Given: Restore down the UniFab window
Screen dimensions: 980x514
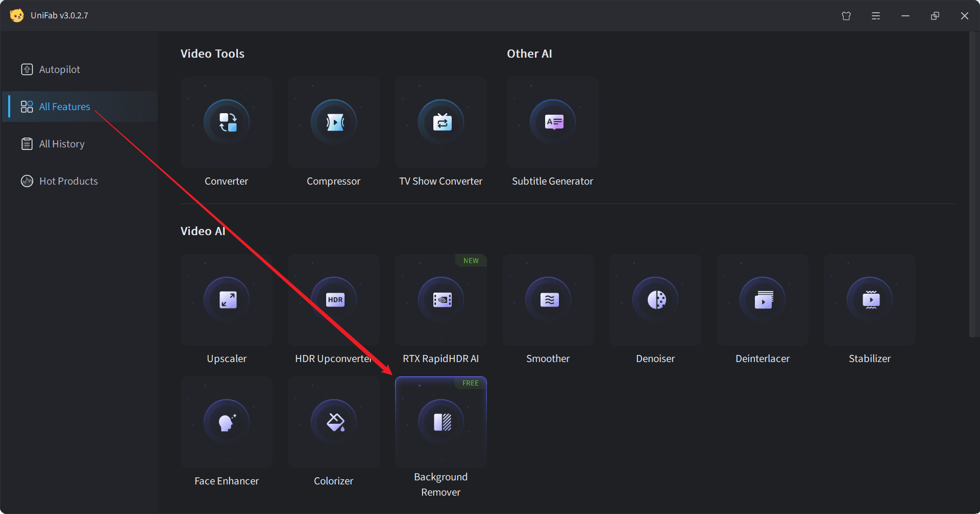Looking at the screenshot, I should [x=935, y=16].
